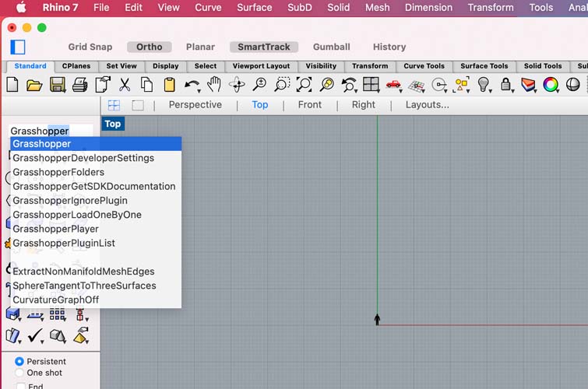Open Document Properties icon
Screen dimensions: 588x389
pos(103,84)
